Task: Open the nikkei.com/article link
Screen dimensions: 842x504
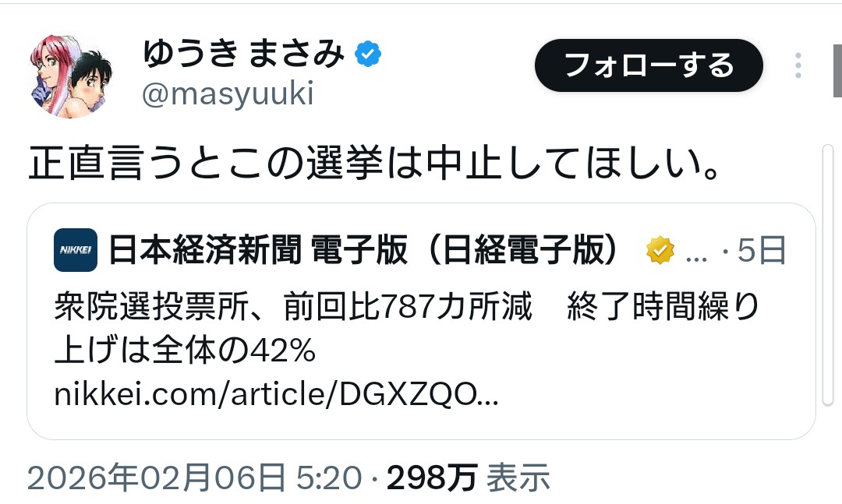Action: pos(276,394)
